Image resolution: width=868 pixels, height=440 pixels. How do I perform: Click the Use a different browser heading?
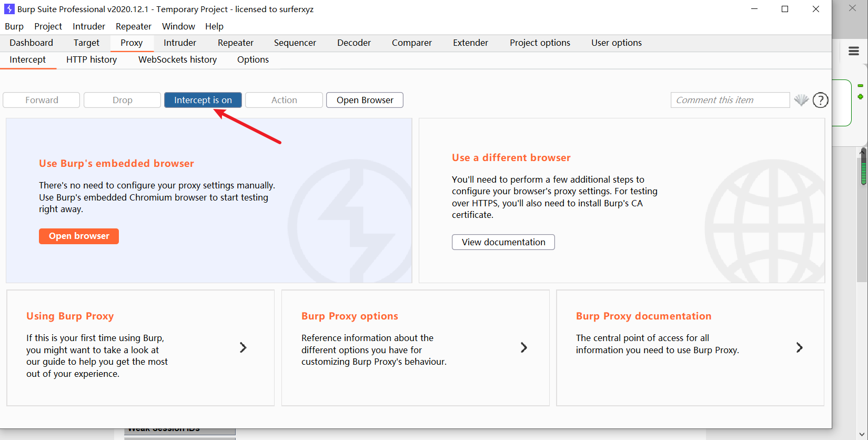click(511, 158)
